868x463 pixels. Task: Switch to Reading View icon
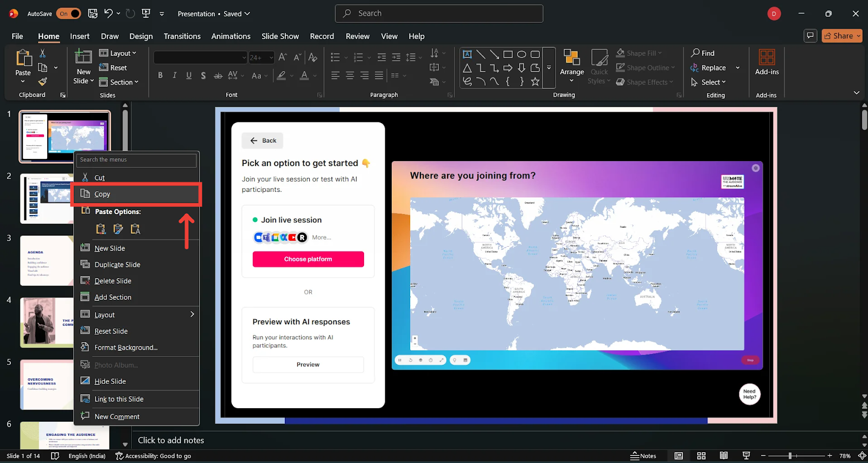pos(724,456)
